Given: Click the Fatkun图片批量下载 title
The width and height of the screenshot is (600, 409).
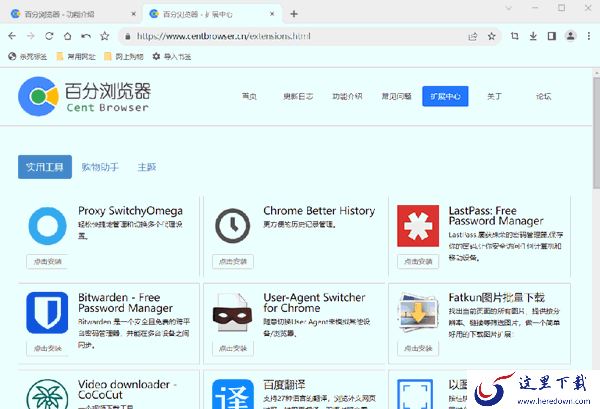Looking at the screenshot, I should click(x=497, y=297).
